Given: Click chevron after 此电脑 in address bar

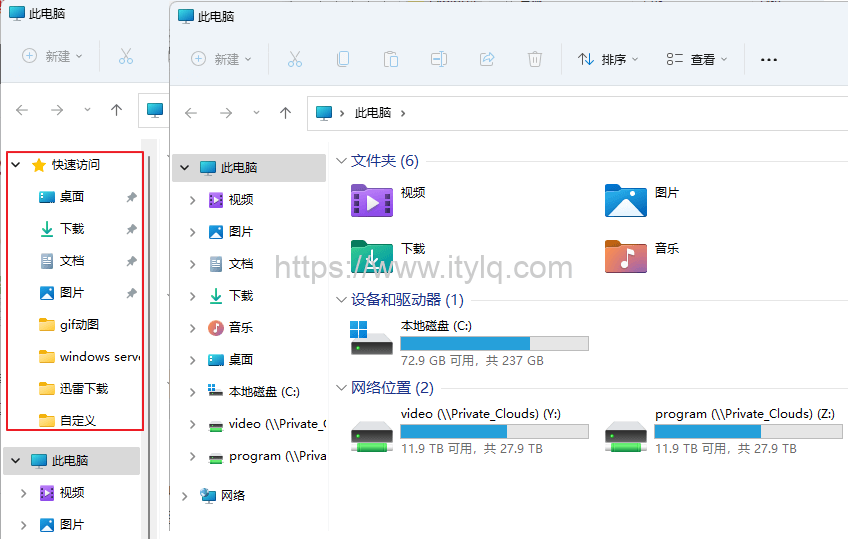Looking at the screenshot, I should pyautogui.click(x=403, y=113).
